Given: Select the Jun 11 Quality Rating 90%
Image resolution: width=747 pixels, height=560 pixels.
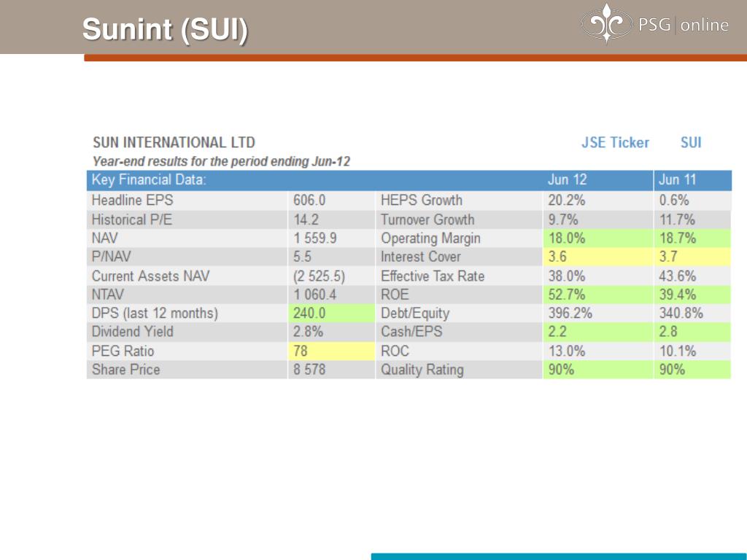Looking at the screenshot, I should coord(692,370).
